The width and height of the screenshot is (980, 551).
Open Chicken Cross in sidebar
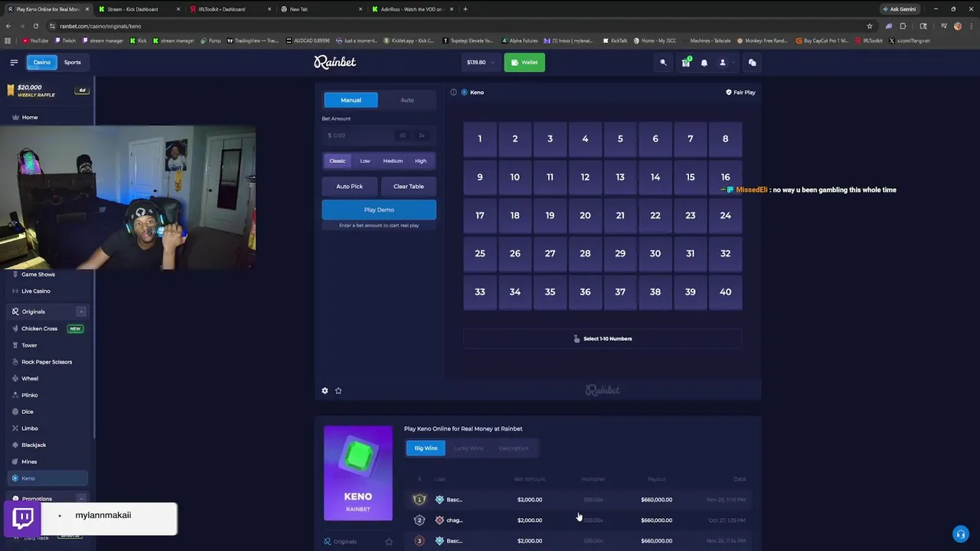click(x=47, y=328)
